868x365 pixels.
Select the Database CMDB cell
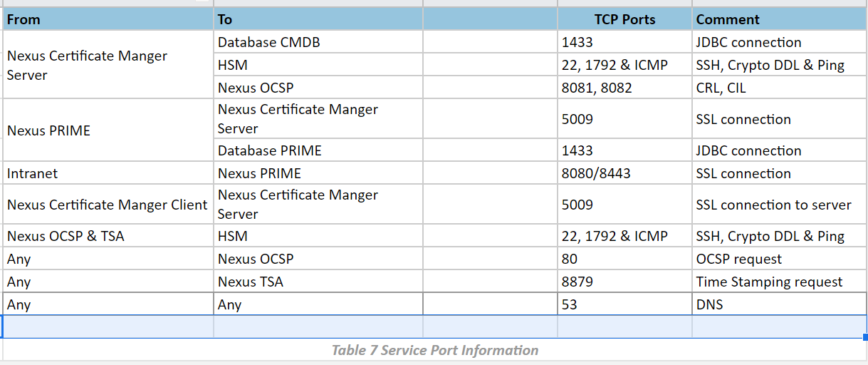(318, 42)
